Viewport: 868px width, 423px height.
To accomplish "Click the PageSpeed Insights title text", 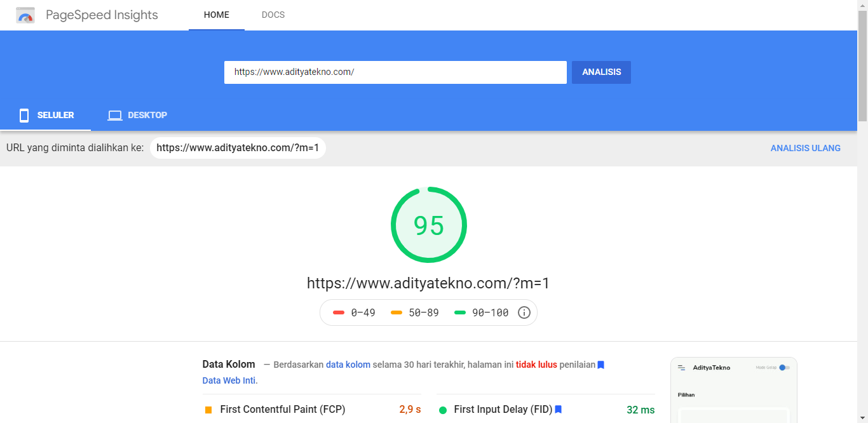I will [102, 15].
